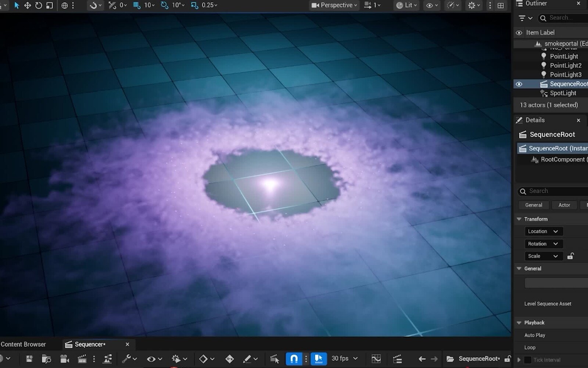Open the camera speed menu
Image resolution: width=588 pixels, height=368 pixels.
tap(372, 5)
